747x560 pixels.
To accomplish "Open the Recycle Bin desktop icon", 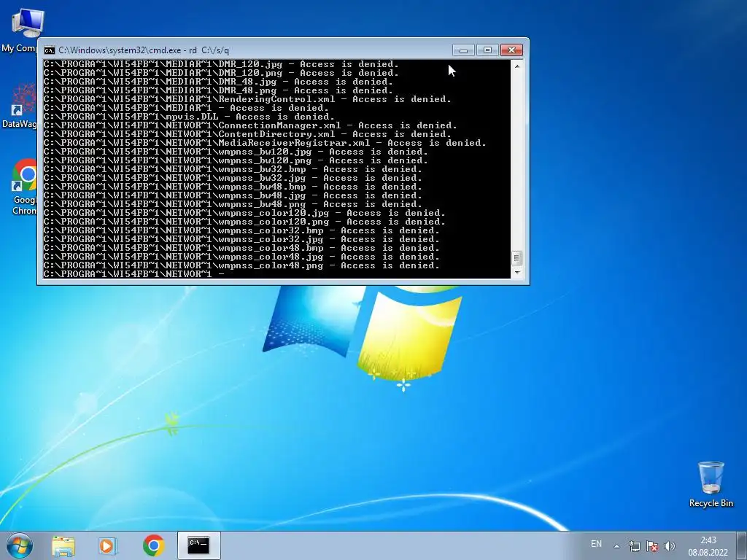I will 711,484.
